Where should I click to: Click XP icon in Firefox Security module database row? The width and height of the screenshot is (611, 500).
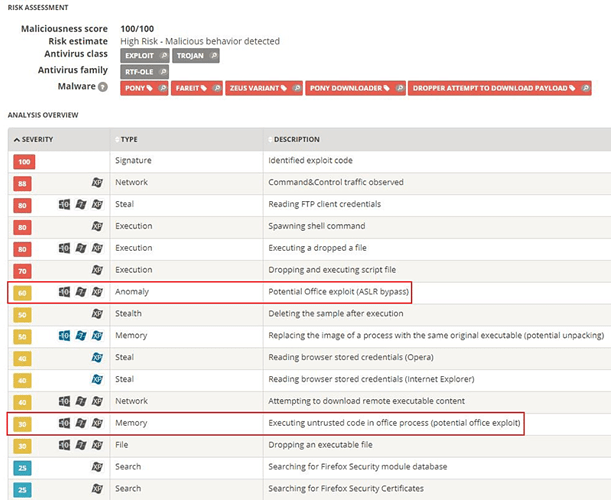(x=97, y=466)
